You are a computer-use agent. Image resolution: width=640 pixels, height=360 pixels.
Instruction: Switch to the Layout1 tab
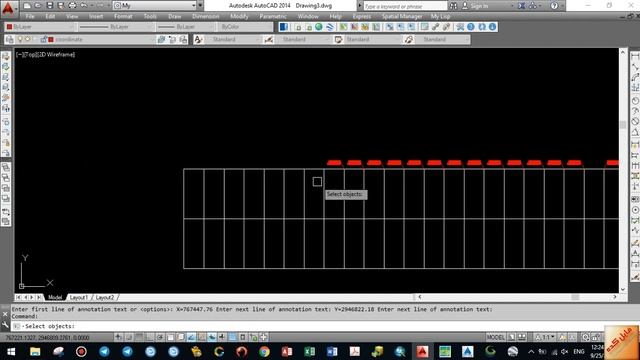(x=79, y=298)
